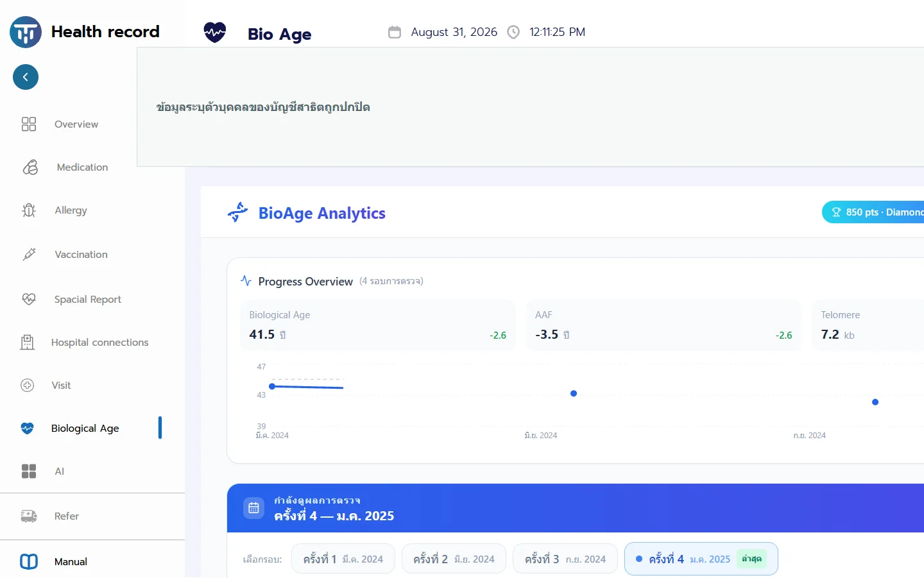Select round ครั้งที่ 4 ม.ค. 2025
The width and height of the screenshot is (924, 578).
701,559
